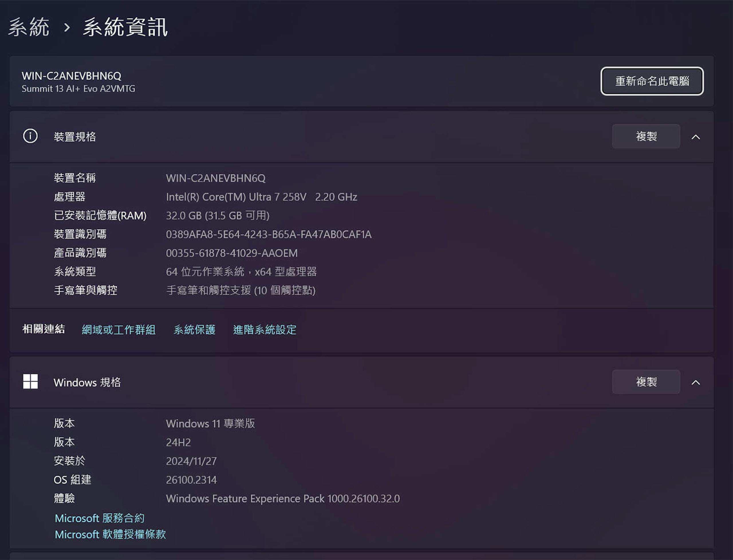The height and width of the screenshot is (560, 733).
Task: Click the 裝置規格 section heading
Action: click(x=75, y=137)
